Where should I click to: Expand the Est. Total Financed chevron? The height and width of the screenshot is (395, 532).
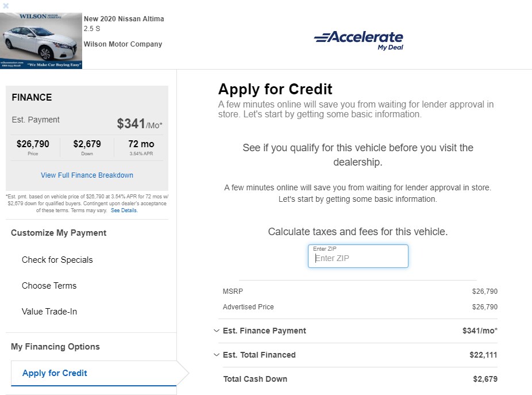[216, 355]
